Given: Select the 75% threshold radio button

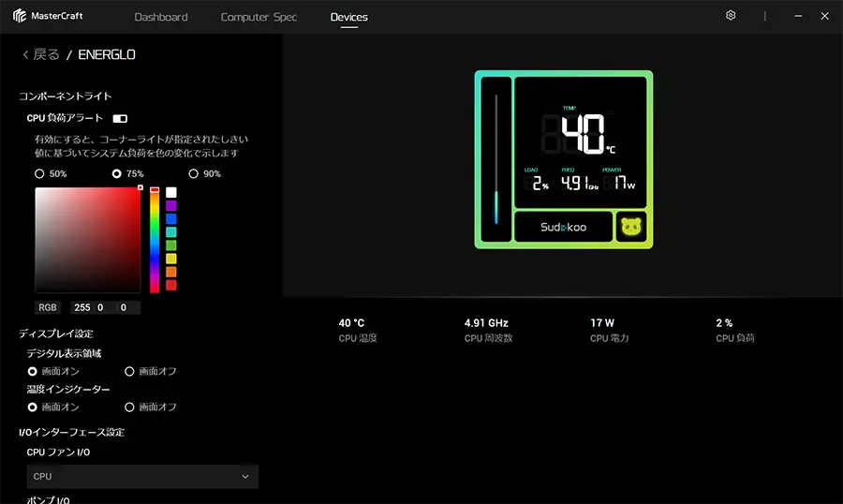Looking at the screenshot, I should tap(117, 173).
